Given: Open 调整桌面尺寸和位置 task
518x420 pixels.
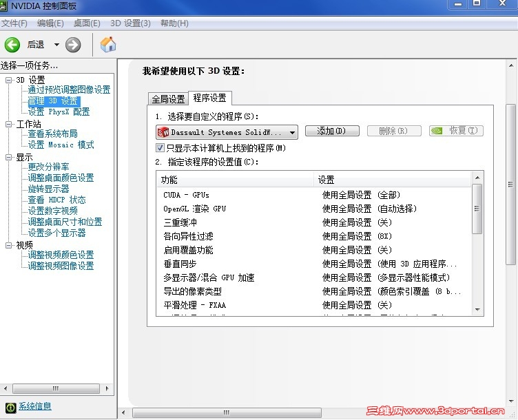Looking at the screenshot, I should [x=65, y=222].
